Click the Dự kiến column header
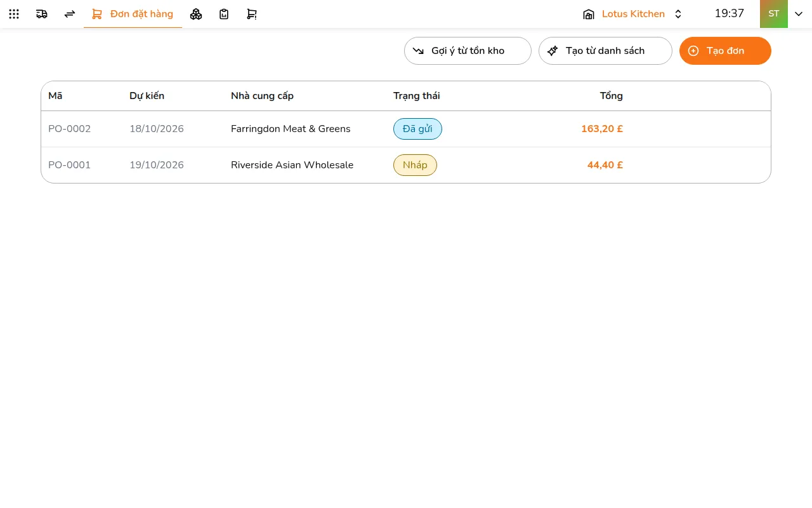This screenshot has height=508, width=812. click(x=147, y=96)
